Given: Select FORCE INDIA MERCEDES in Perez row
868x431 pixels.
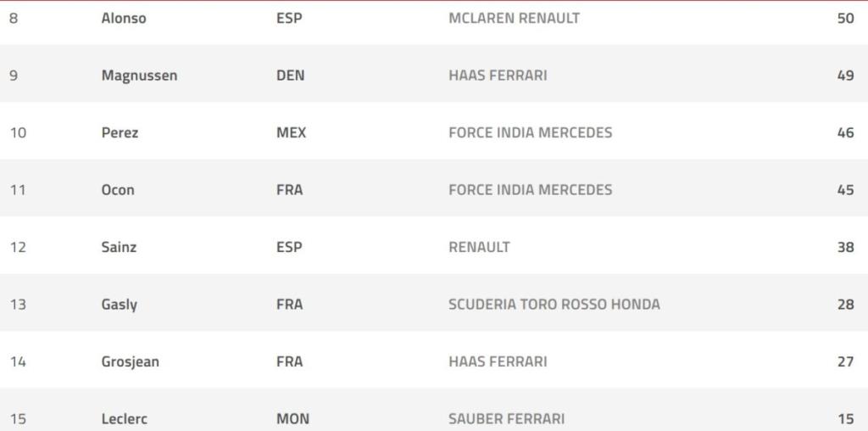Looking at the screenshot, I should 531,133.
